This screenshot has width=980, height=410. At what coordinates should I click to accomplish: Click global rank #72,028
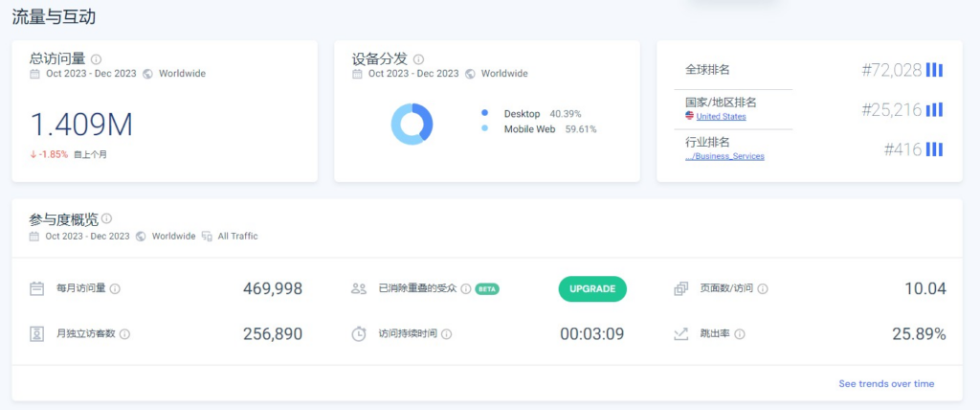click(x=892, y=70)
